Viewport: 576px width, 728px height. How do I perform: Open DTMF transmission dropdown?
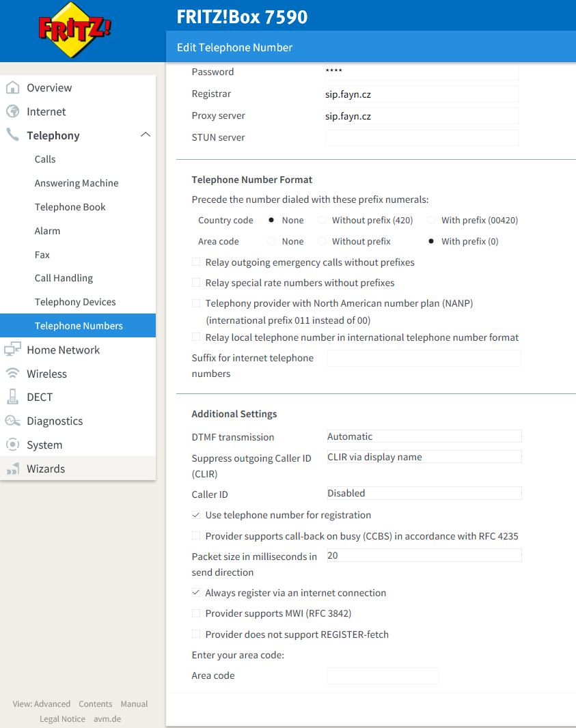424,436
